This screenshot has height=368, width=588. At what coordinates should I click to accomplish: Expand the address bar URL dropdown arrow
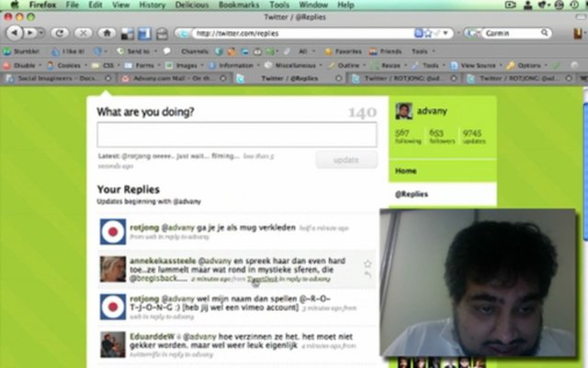tap(445, 33)
